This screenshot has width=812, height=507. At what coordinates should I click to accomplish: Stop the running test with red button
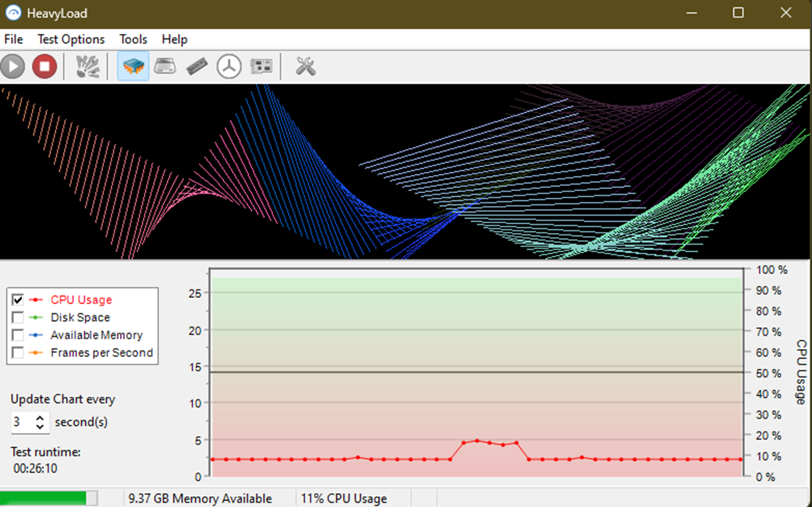(44, 66)
